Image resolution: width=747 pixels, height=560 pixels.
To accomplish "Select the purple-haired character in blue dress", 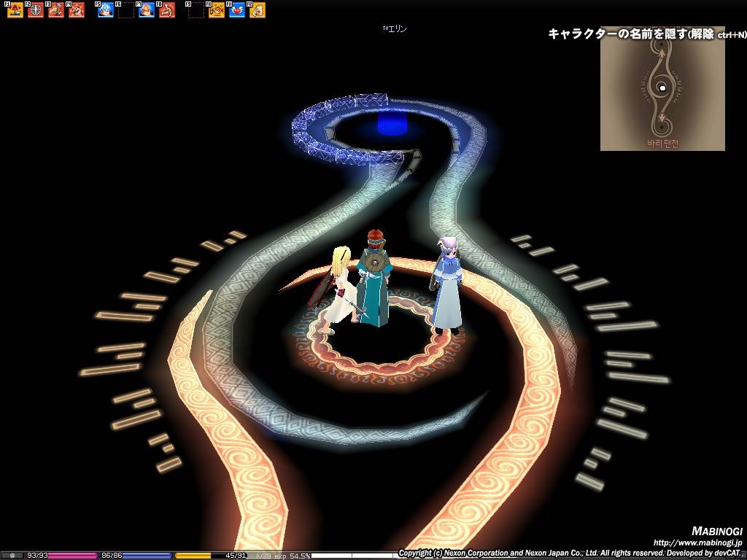I will pos(446,286).
